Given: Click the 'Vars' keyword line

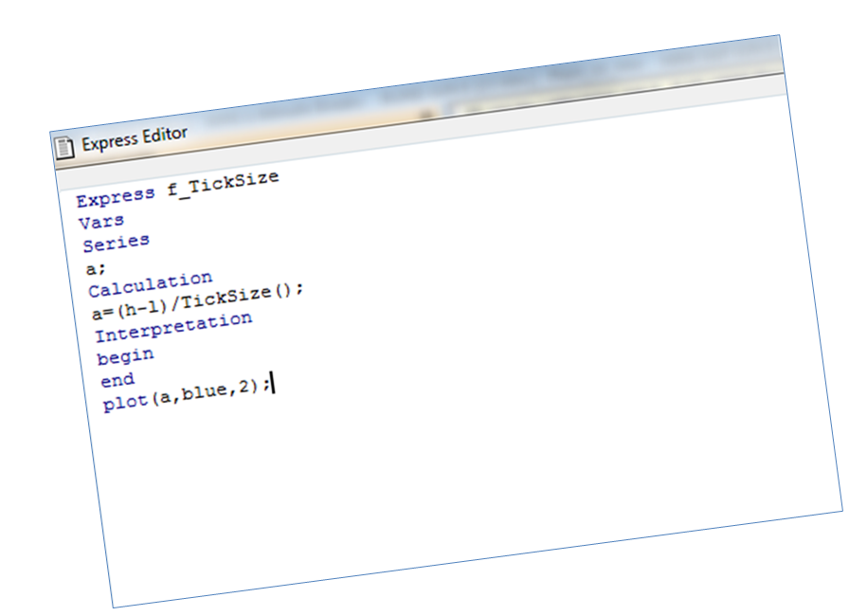Looking at the screenshot, I should click(x=101, y=223).
